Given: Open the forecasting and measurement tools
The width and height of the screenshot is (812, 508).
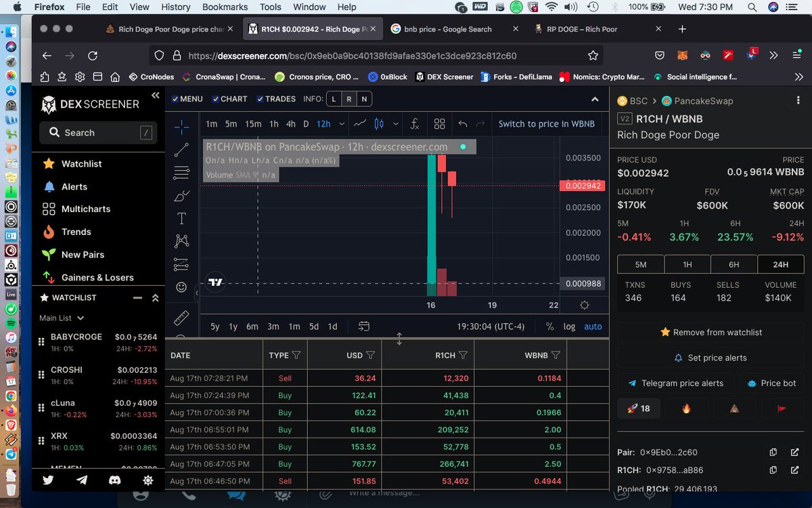Looking at the screenshot, I should [x=181, y=264].
